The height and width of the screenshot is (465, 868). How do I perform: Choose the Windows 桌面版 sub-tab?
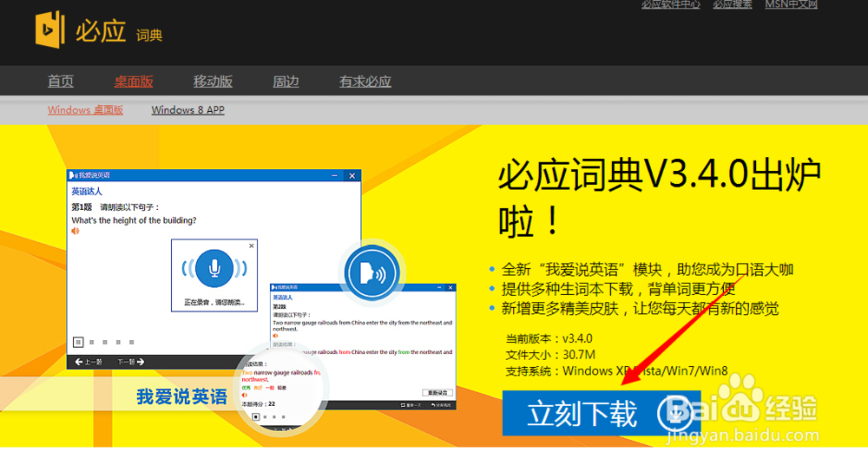(85, 110)
